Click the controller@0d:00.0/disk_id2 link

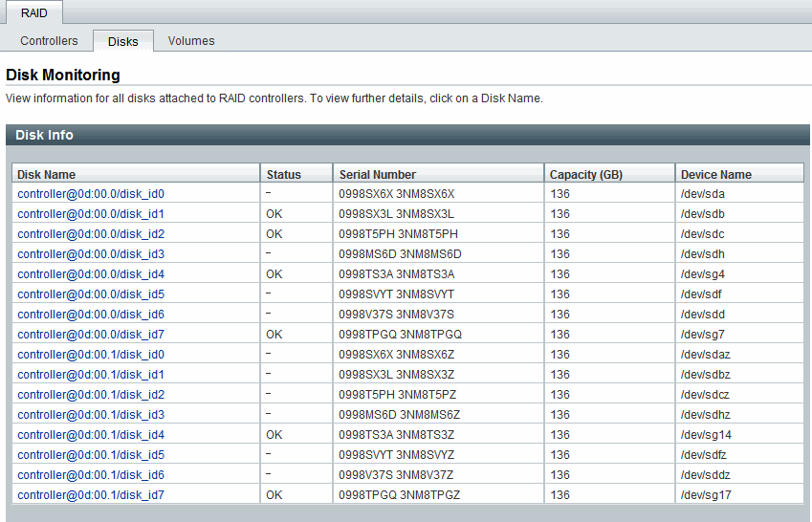[x=91, y=234]
